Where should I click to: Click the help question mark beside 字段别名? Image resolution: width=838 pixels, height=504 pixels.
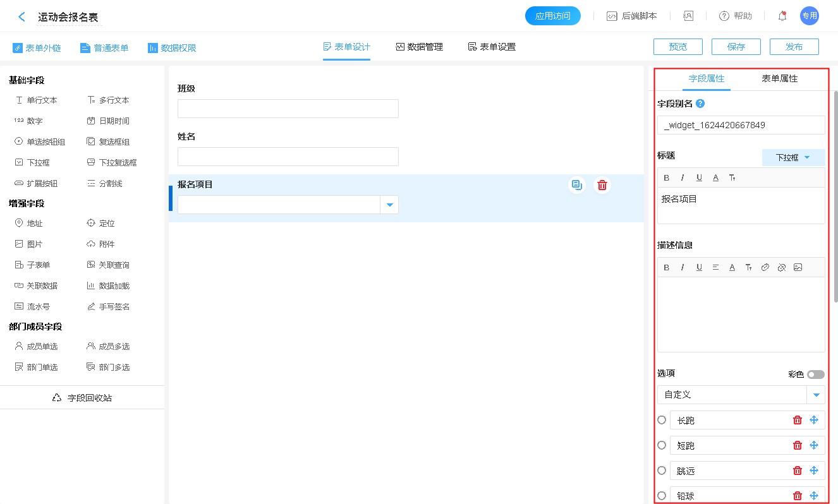click(x=700, y=104)
